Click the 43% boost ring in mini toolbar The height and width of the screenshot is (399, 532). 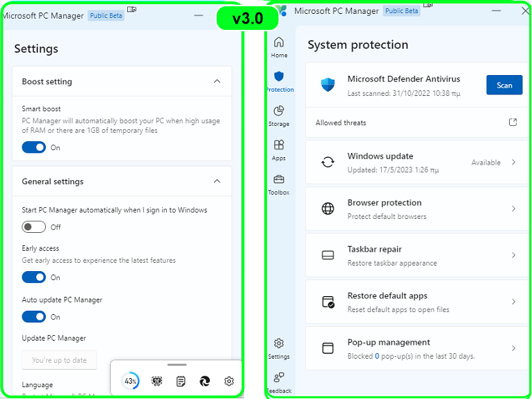[x=131, y=381]
